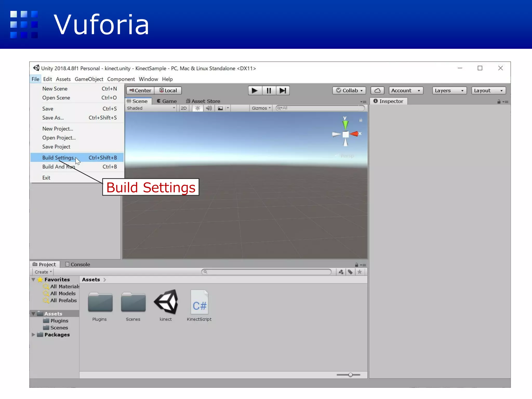This screenshot has height=399, width=532.
Task: Click the Play button
Action: [255, 90]
